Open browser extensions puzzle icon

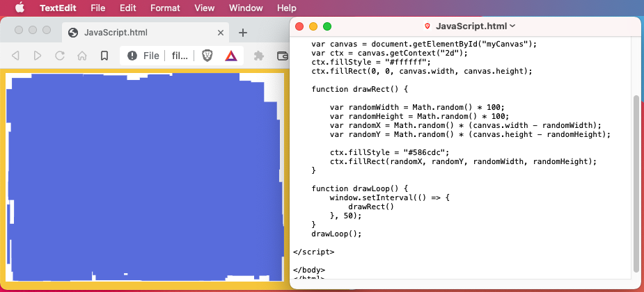259,56
